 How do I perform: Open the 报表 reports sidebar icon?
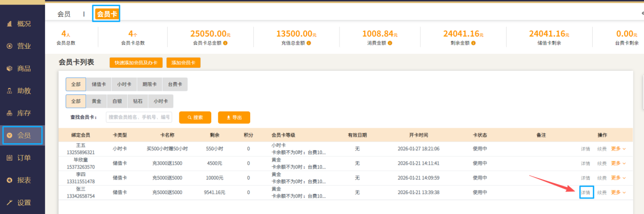9,180
